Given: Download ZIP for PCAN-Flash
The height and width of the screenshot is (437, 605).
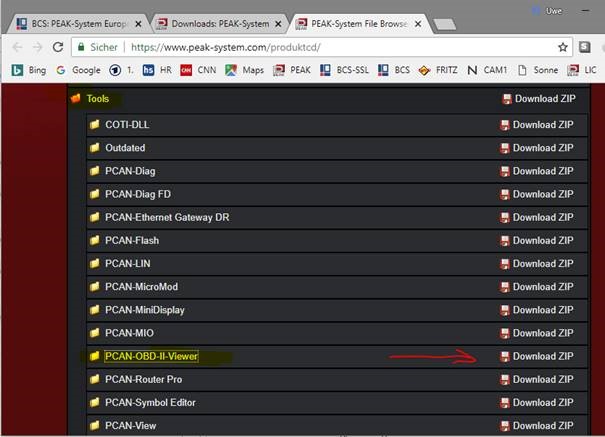Looking at the screenshot, I should (537, 241).
